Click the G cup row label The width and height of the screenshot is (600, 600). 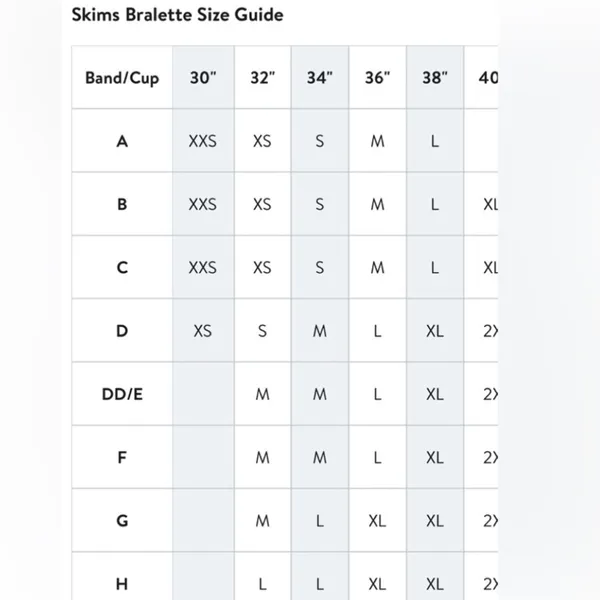click(122, 520)
